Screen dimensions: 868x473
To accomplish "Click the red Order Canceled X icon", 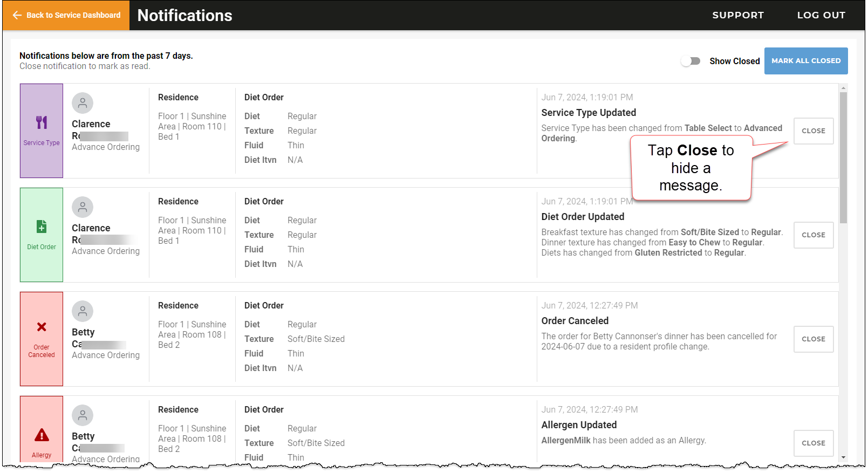I will (x=42, y=327).
